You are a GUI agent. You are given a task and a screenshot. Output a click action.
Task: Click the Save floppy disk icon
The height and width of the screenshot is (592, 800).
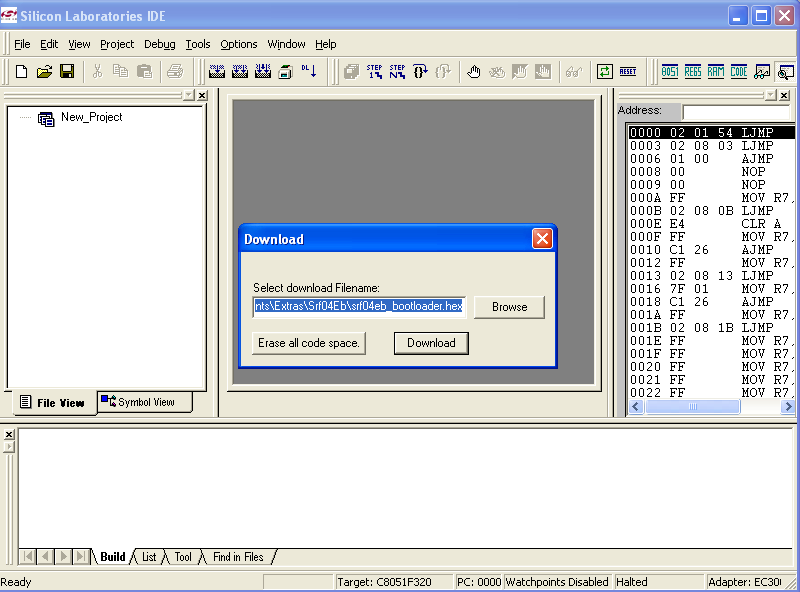pyautogui.click(x=67, y=71)
